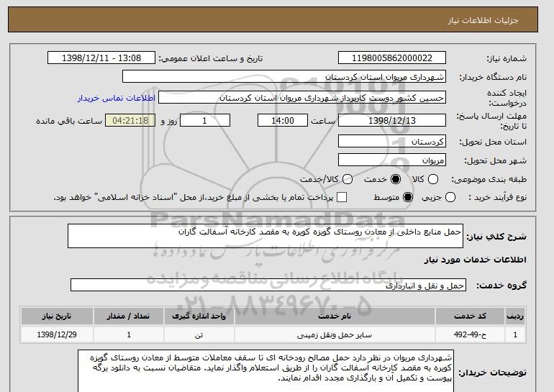
Task: Click service code cell ج-49-492
Action: click(470, 334)
